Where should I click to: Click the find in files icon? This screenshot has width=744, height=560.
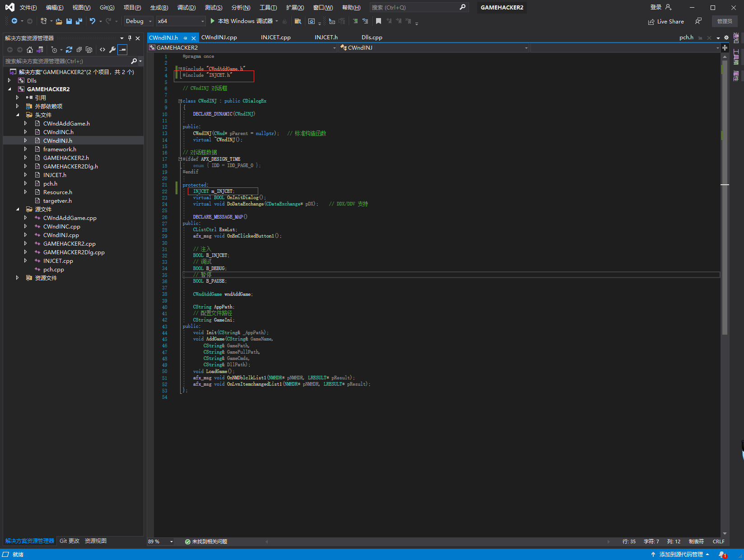[298, 21]
